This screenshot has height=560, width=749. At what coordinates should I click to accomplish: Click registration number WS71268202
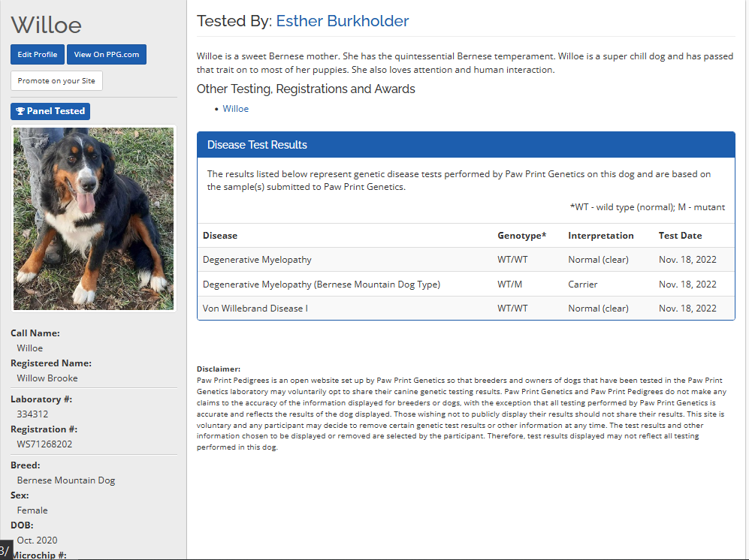point(44,444)
